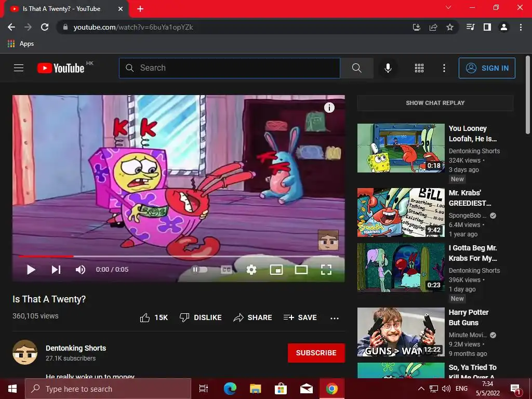Play the video
This screenshot has width=532, height=399.
tap(31, 270)
